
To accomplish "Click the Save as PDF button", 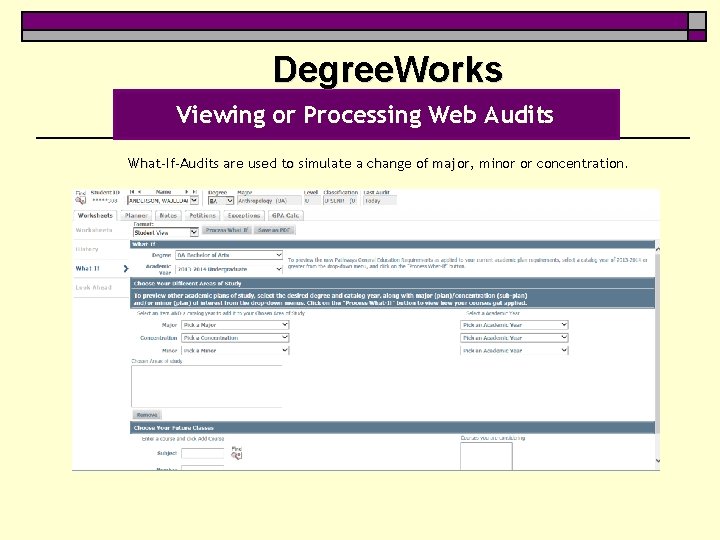I will click(275, 230).
